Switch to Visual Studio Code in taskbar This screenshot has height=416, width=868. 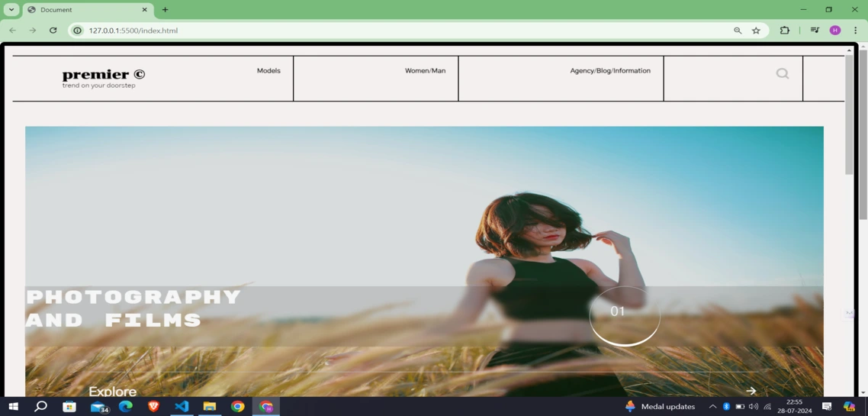(182, 407)
